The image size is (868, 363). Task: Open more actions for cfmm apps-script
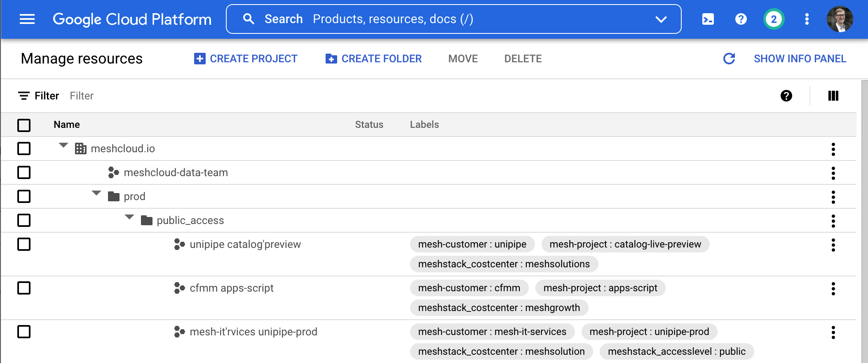[x=833, y=288]
